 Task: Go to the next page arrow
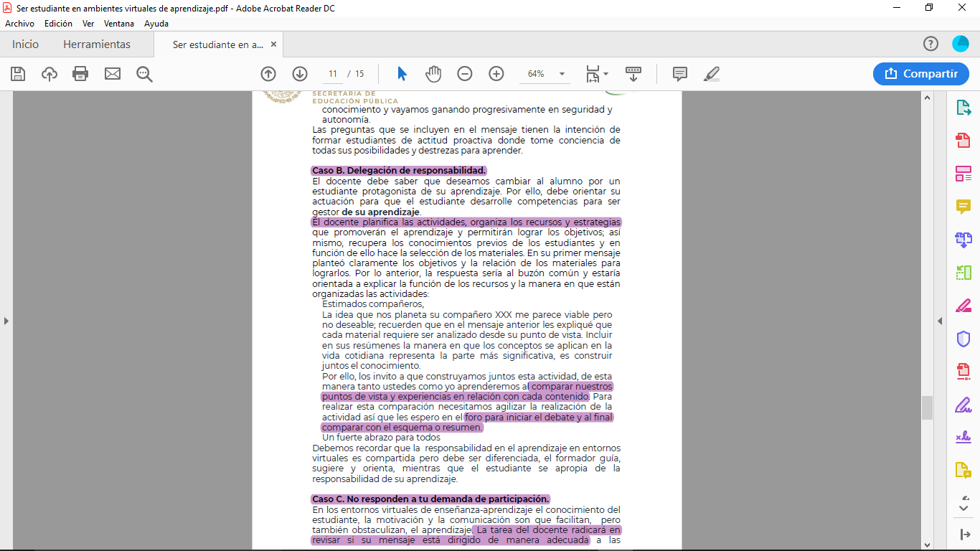tap(300, 74)
